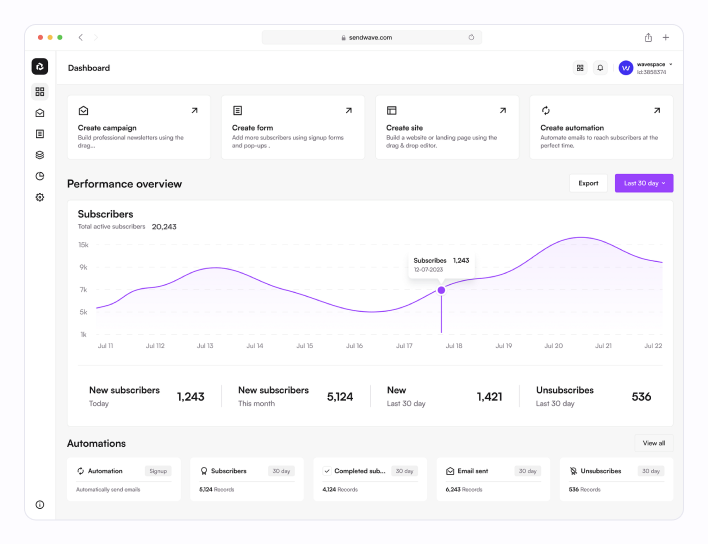
Task: Open the Create site arrow link
Action: 503,110
